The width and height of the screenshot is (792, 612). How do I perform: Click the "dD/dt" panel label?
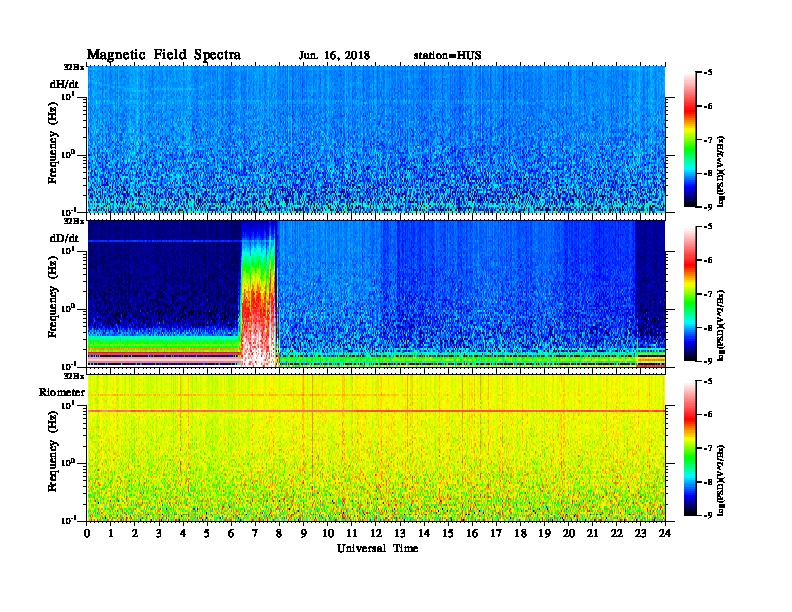pyautogui.click(x=64, y=238)
